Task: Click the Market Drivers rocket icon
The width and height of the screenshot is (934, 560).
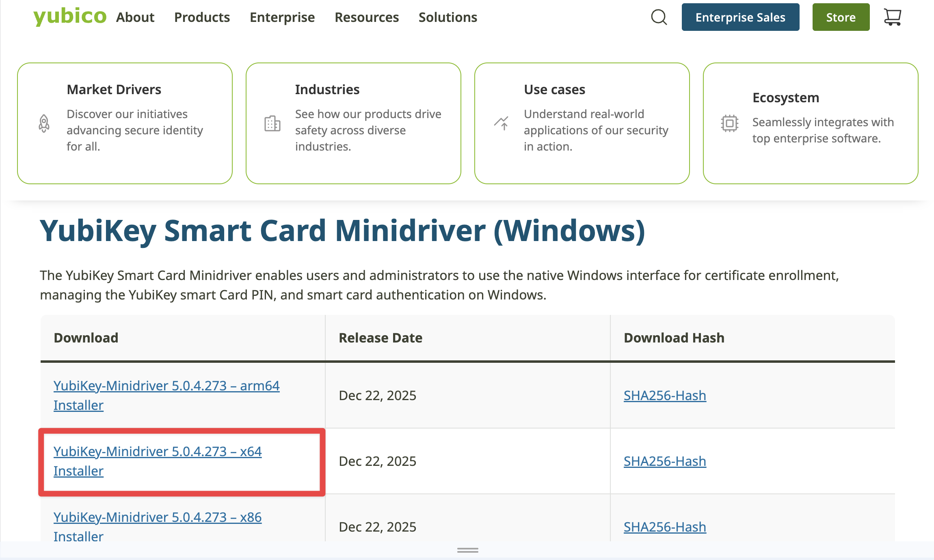Action: pyautogui.click(x=44, y=123)
